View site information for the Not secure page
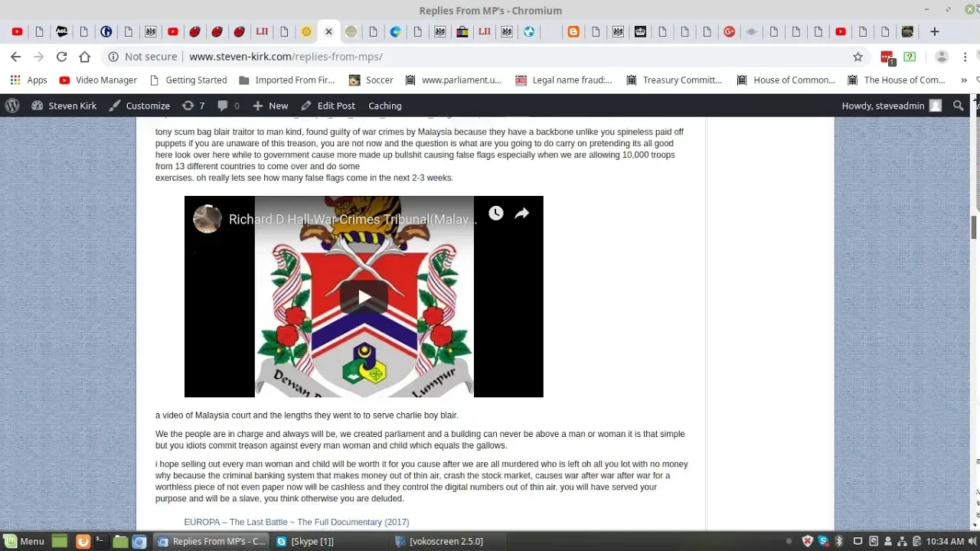The image size is (980, 551). coord(143,57)
